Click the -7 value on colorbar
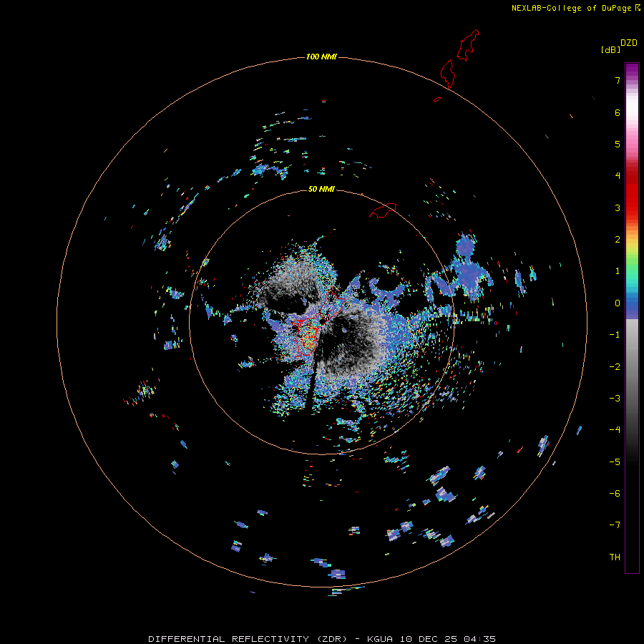 point(615,525)
